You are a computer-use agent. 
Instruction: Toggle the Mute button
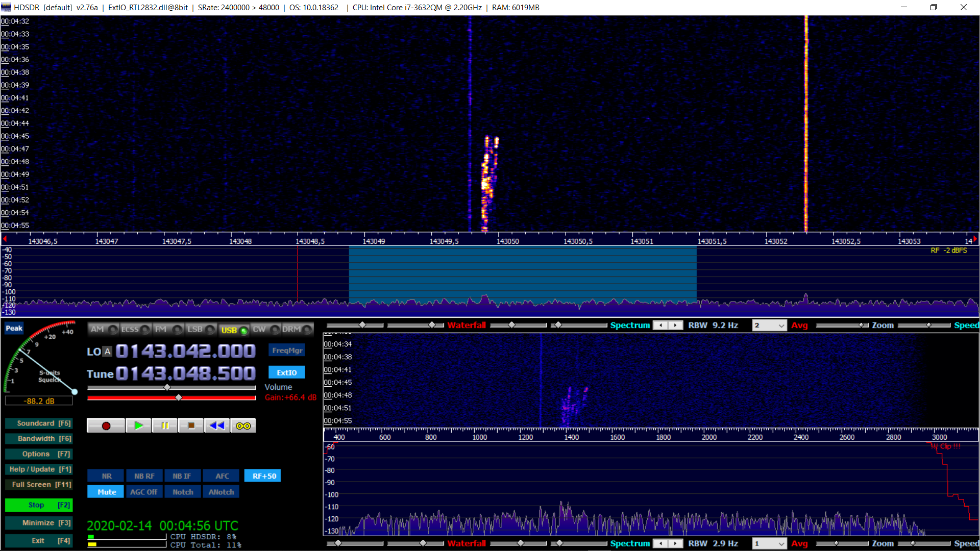[106, 492]
